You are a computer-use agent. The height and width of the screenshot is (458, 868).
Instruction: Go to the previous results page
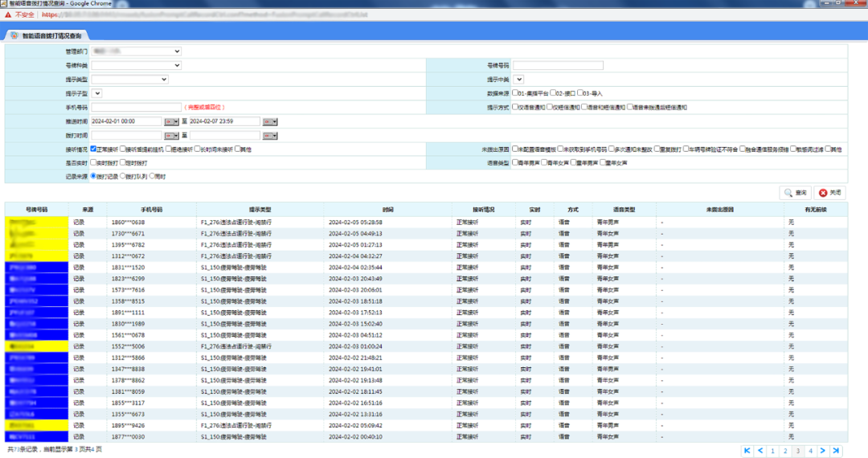point(760,451)
